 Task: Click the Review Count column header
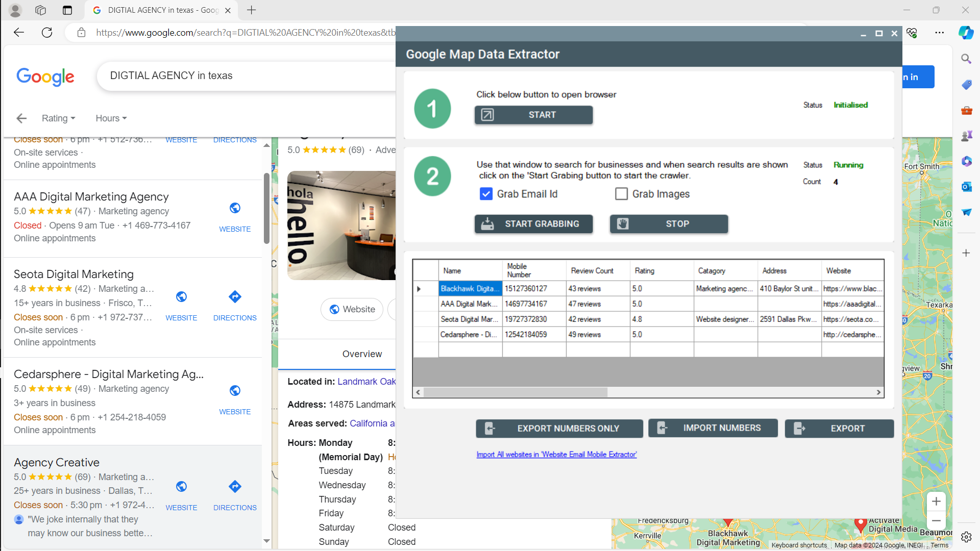[598, 270]
